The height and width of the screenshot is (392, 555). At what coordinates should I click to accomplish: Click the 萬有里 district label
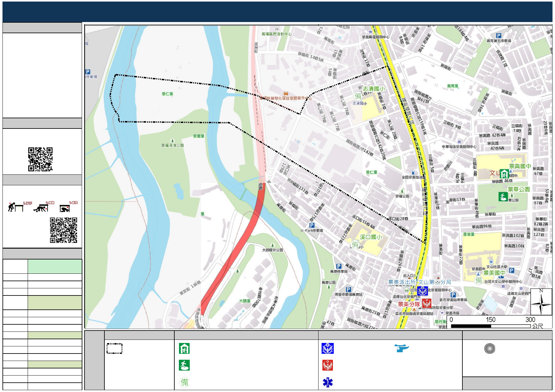452,86
